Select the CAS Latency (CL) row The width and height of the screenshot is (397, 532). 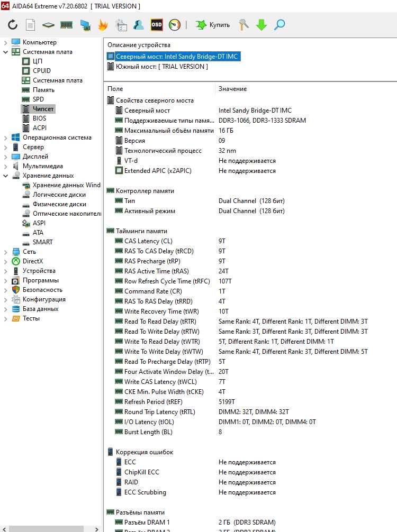click(x=250, y=241)
